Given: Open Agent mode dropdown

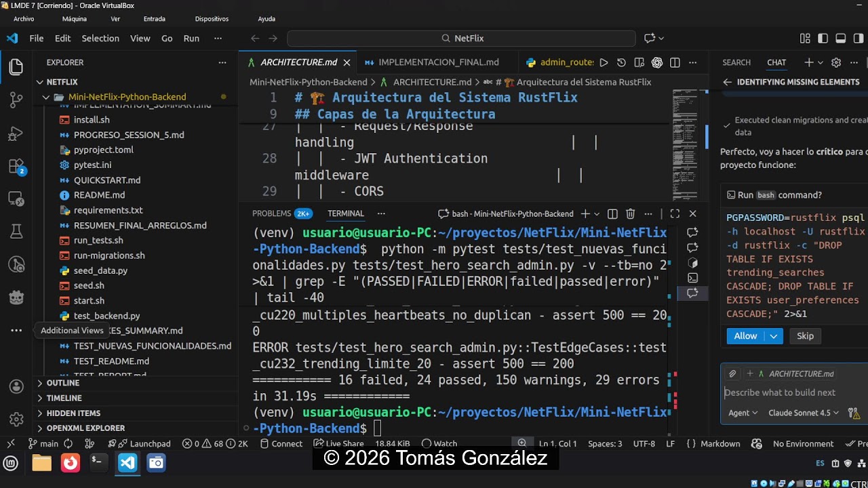Looking at the screenshot, I should pos(743,413).
